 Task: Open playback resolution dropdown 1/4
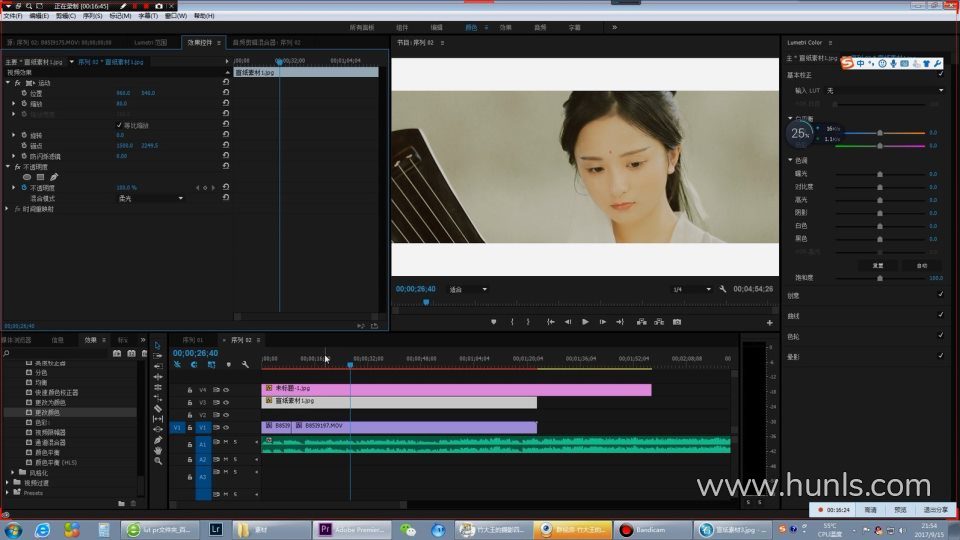692,289
